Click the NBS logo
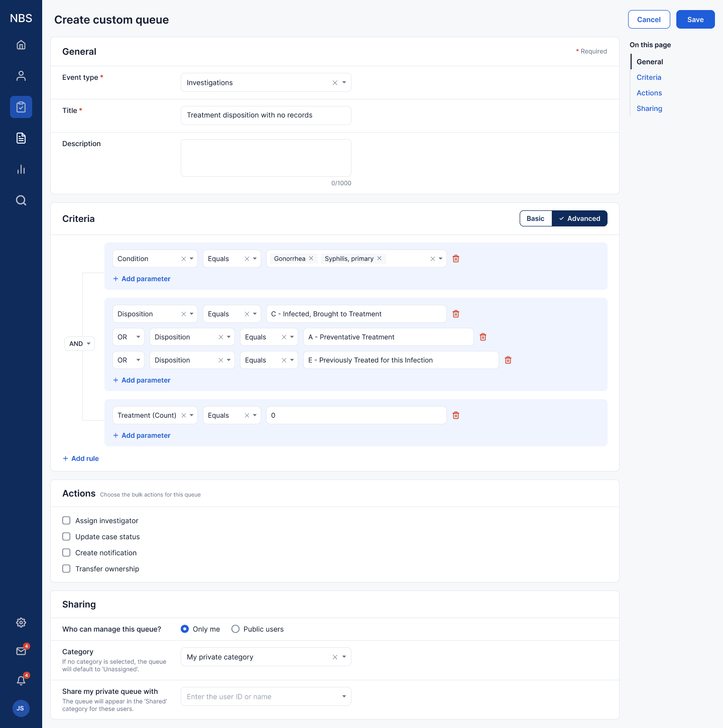Viewport: 723px width, 728px height. [21, 18]
